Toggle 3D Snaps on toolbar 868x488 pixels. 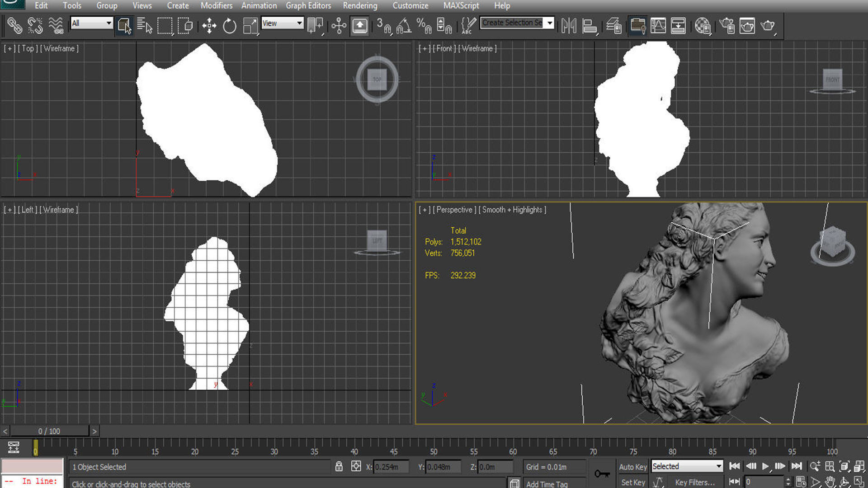(x=383, y=26)
